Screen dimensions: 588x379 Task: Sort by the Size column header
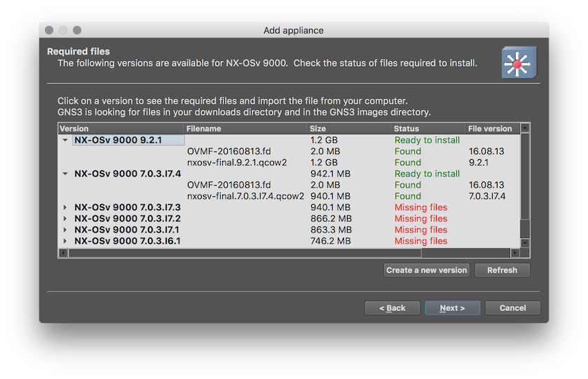pyautogui.click(x=349, y=129)
